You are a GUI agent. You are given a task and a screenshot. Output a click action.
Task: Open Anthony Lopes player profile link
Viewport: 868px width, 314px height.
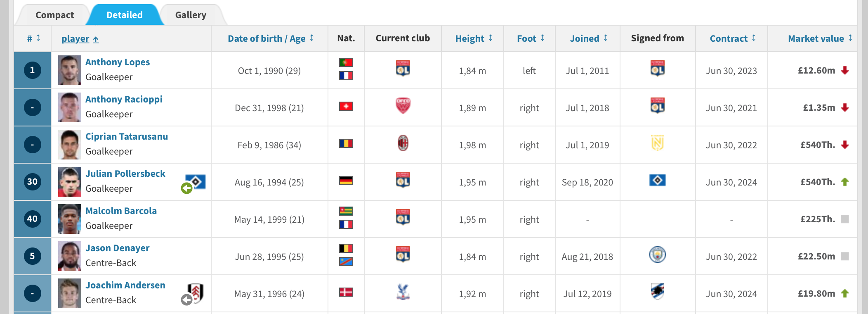(x=118, y=62)
